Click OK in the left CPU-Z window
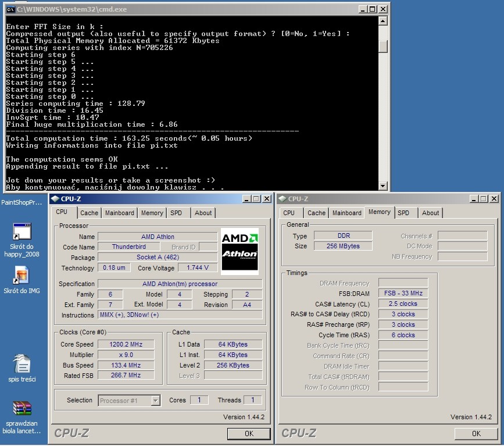 click(249, 434)
